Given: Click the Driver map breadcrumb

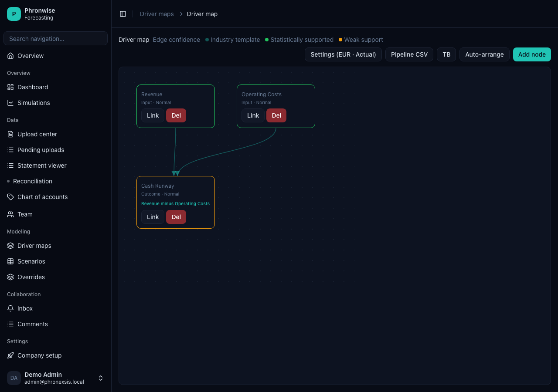Looking at the screenshot, I should (202, 14).
